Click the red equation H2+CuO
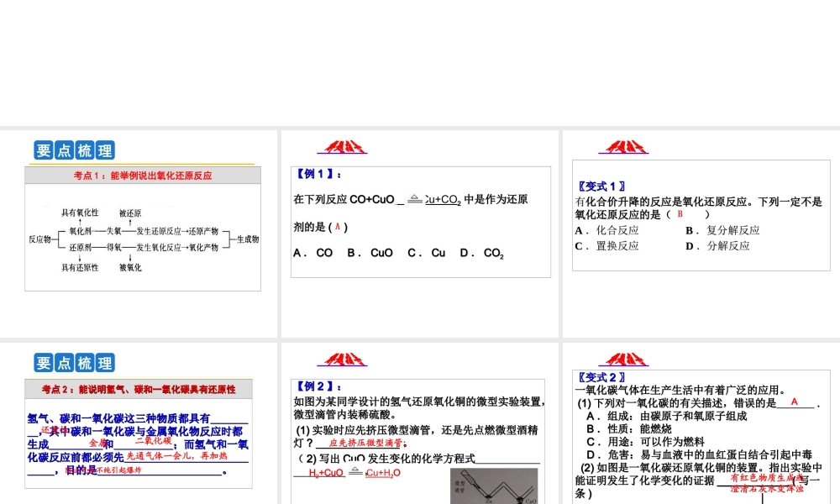This screenshot has height=504, width=840. coord(326,473)
